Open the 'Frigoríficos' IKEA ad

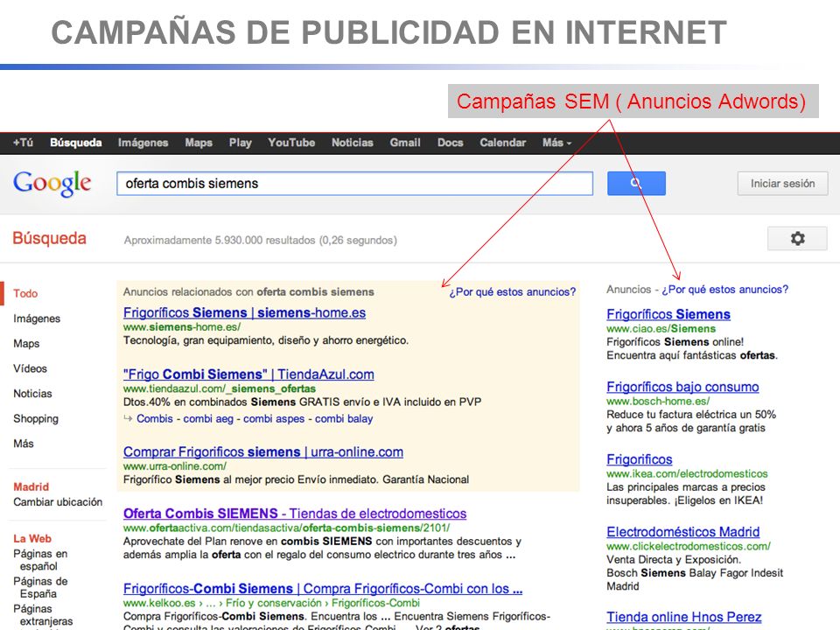click(639, 459)
